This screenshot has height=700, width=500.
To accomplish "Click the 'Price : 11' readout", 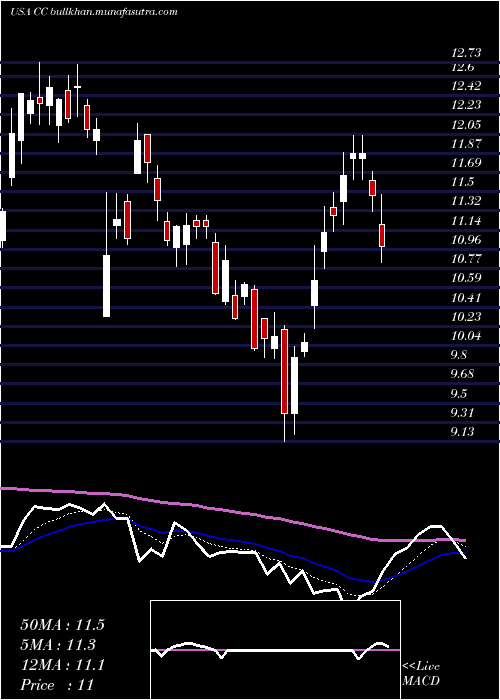I will pos(57,685).
